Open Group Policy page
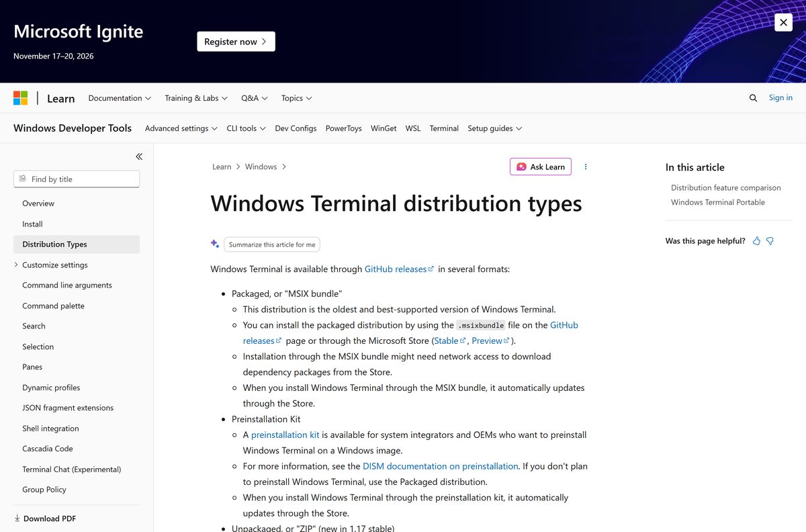This screenshot has height=532, width=806. click(x=44, y=490)
